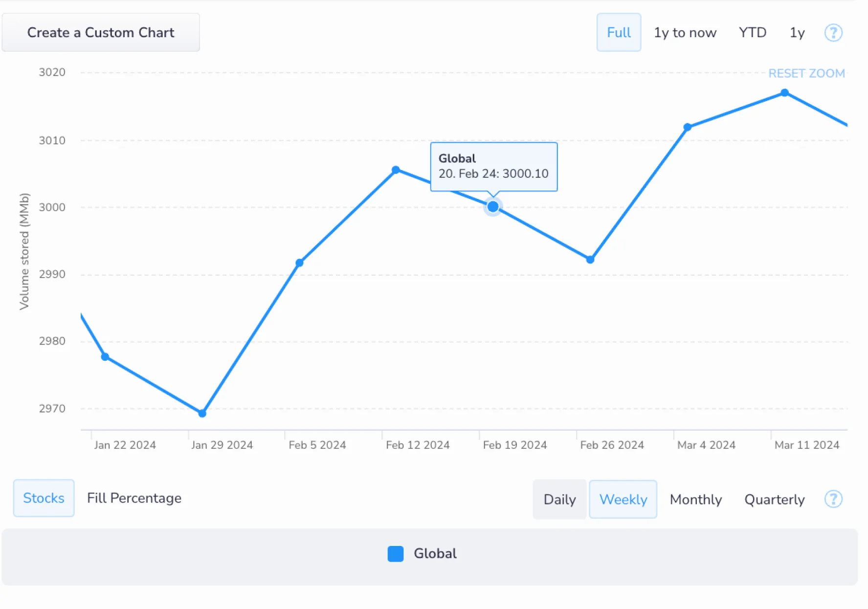Click the Volume stored (MMb) axis title
This screenshot has width=868, height=609.
(x=24, y=251)
